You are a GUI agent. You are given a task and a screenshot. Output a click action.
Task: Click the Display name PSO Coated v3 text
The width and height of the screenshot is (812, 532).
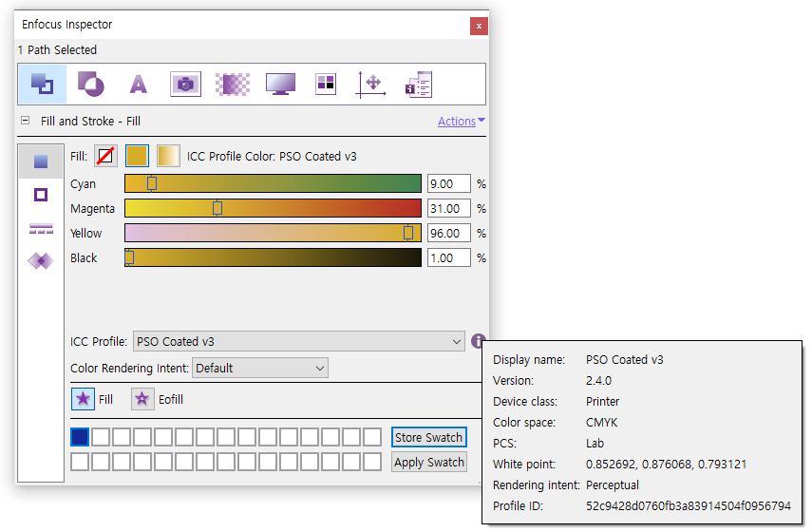coord(625,359)
